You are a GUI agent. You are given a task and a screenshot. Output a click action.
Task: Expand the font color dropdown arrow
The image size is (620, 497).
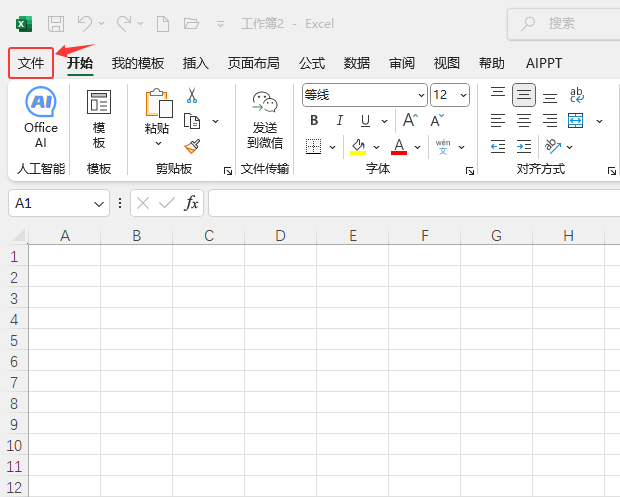418,147
